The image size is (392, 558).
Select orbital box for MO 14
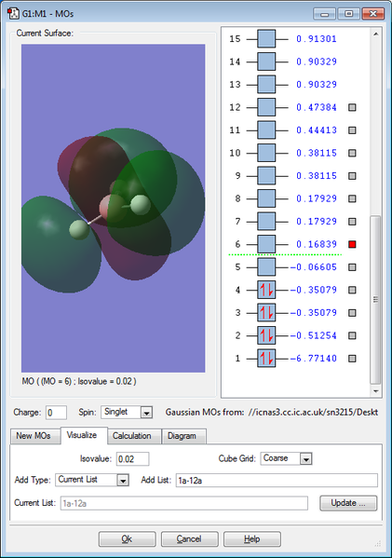tap(266, 61)
